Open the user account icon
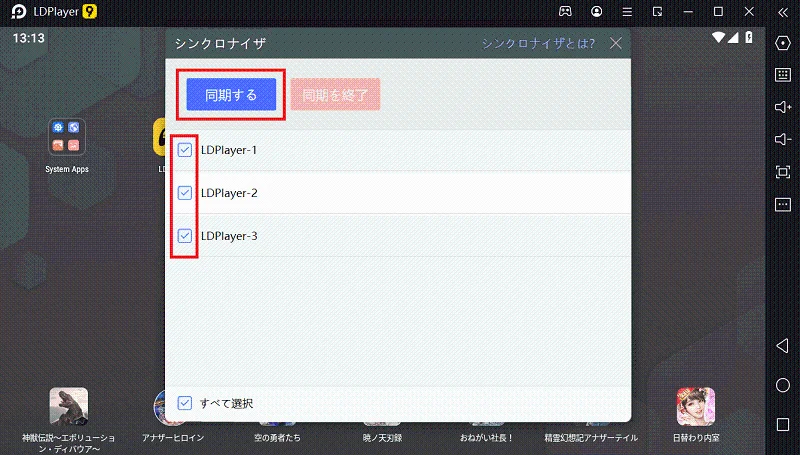This screenshot has width=800, height=455. (596, 11)
